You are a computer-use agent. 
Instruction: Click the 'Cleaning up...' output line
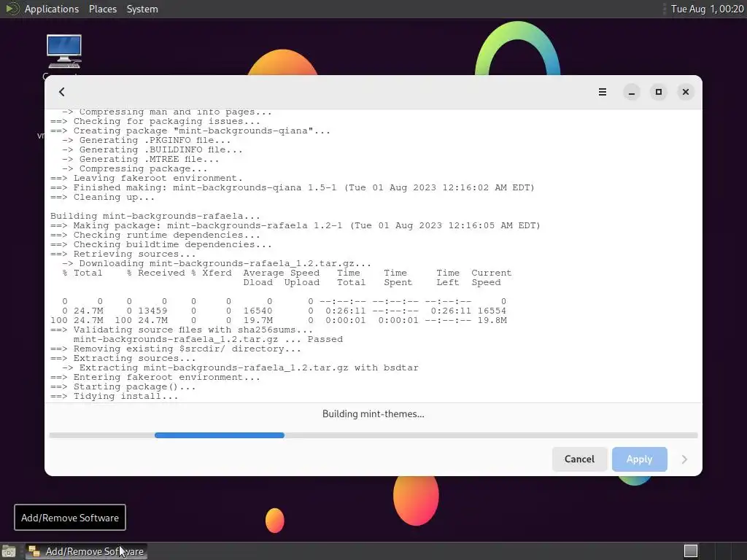pyautogui.click(x=102, y=197)
